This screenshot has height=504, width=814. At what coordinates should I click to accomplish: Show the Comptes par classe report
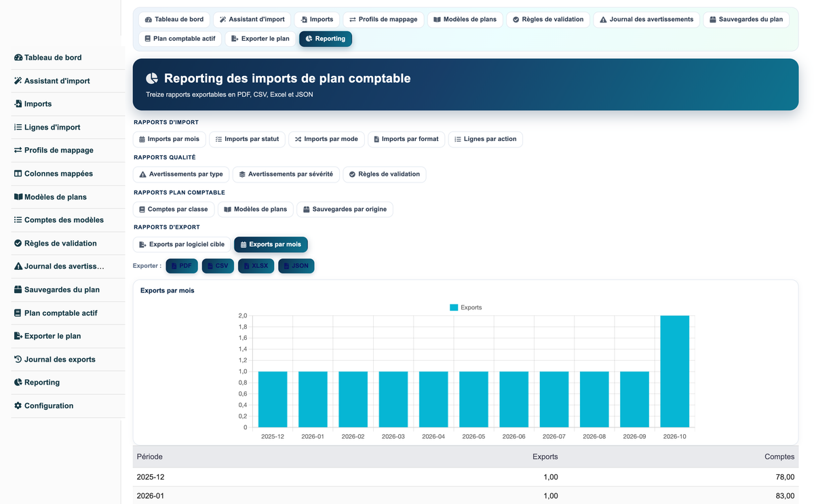tap(174, 210)
